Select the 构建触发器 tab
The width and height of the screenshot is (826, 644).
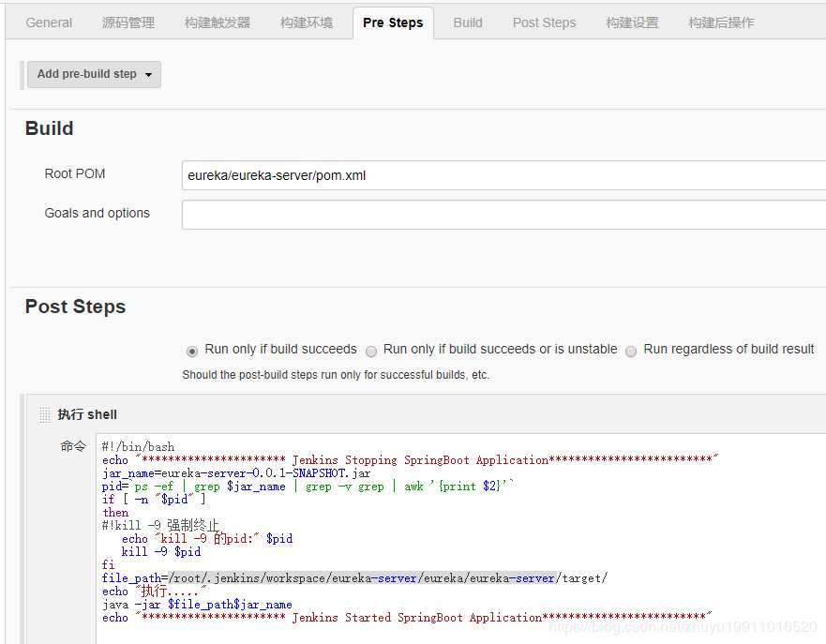(217, 22)
